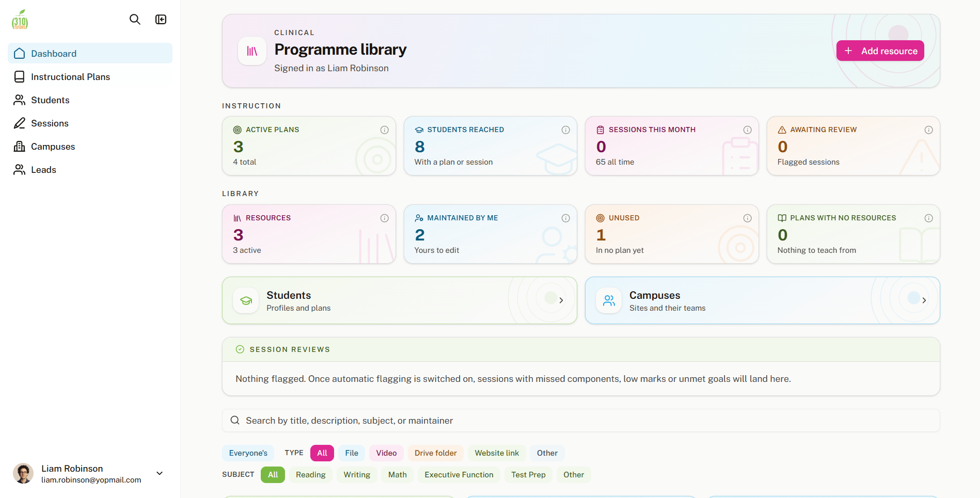The width and height of the screenshot is (980, 498).
Task: Click the people icon on Campuses card
Action: click(609, 300)
